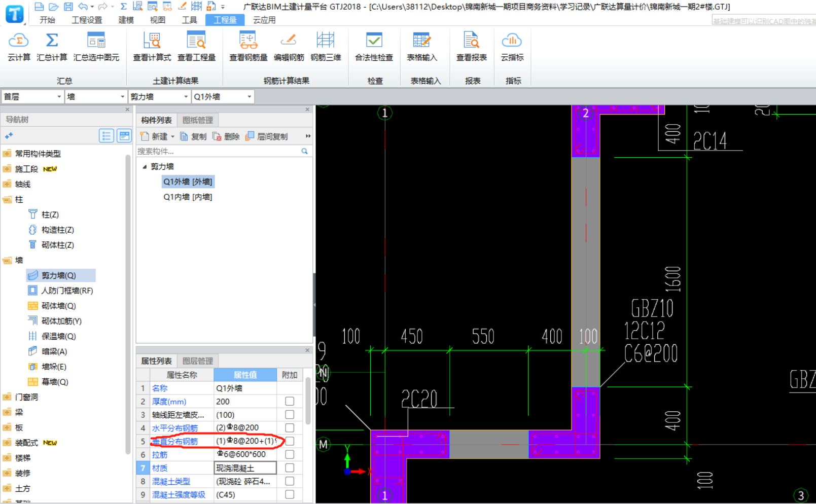Click 删除 in component list toolbar
The image size is (816, 504).
point(226,136)
